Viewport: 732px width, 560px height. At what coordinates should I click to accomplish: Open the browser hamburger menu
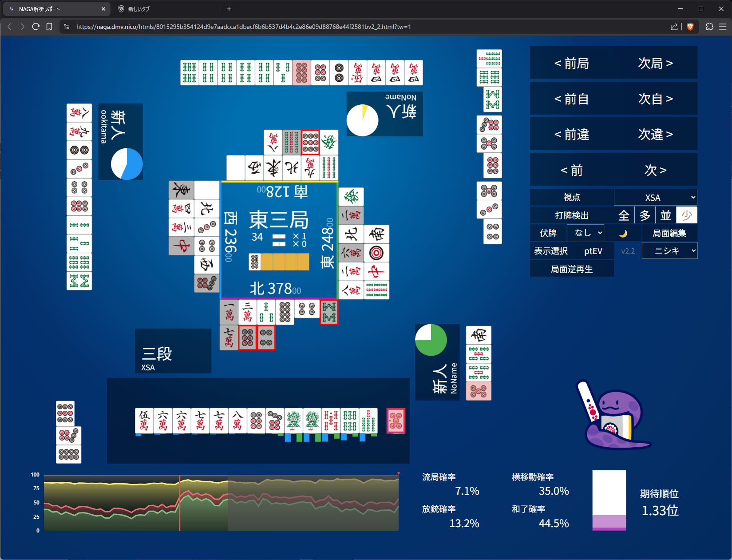click(723, 27)
